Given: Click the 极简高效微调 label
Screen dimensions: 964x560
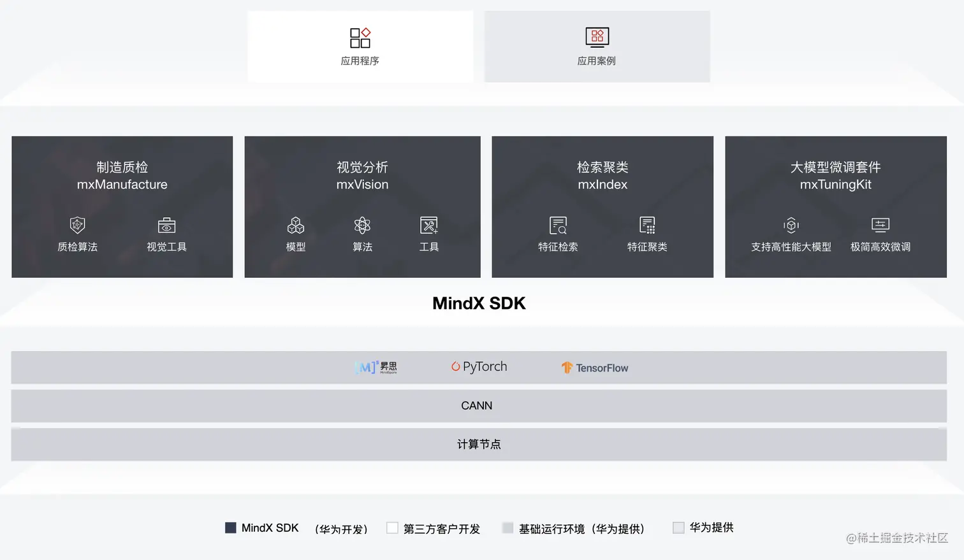Looking at the screenshot, I should pos(880,247).
